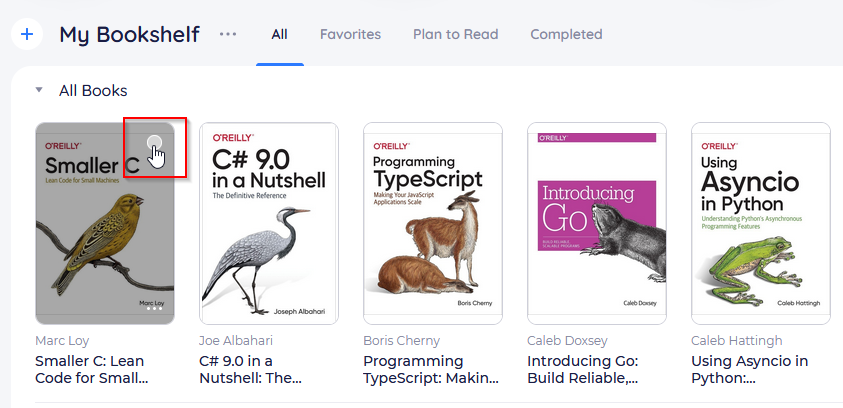Image resolution: width=843 pixels, height=408 pixels.
Task: Open the Plan to Read tab
Action: click(x=455, y=34)
